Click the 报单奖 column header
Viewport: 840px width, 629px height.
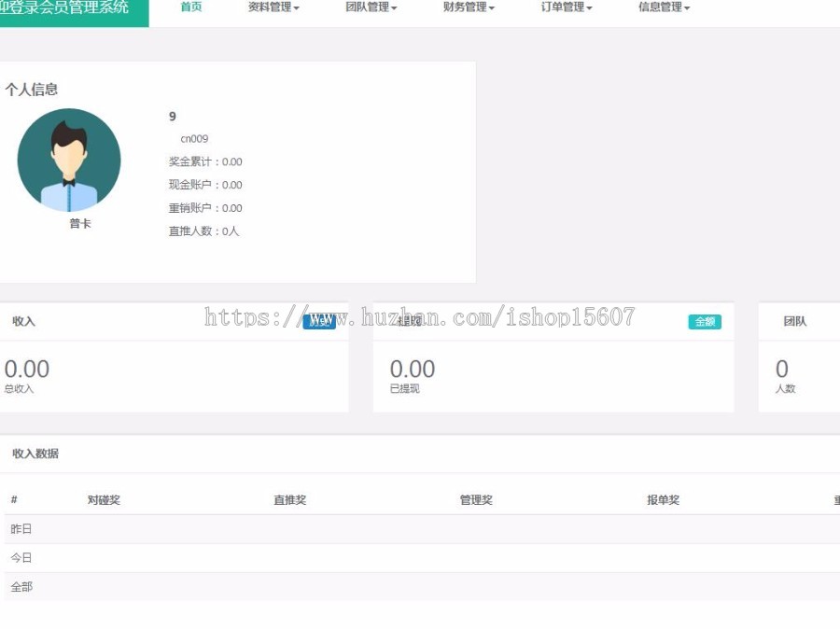pyautogui.click(x=663, y=500)
